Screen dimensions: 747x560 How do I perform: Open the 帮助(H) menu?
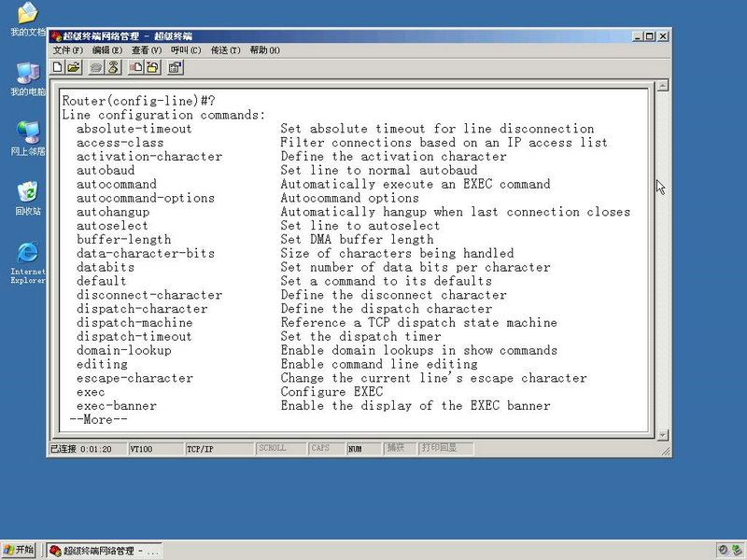coord(265,50)
